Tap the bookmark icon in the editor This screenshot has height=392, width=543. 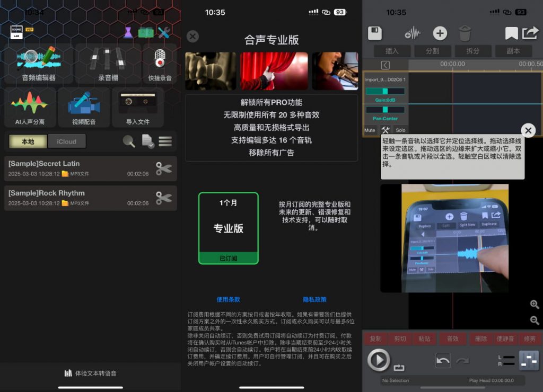(x=511, y=33)
